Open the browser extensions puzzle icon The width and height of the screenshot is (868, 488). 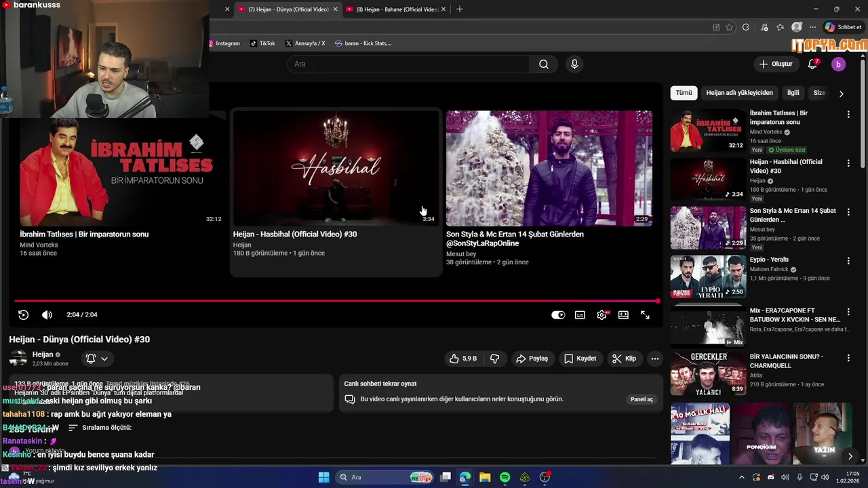click(746, 27)
